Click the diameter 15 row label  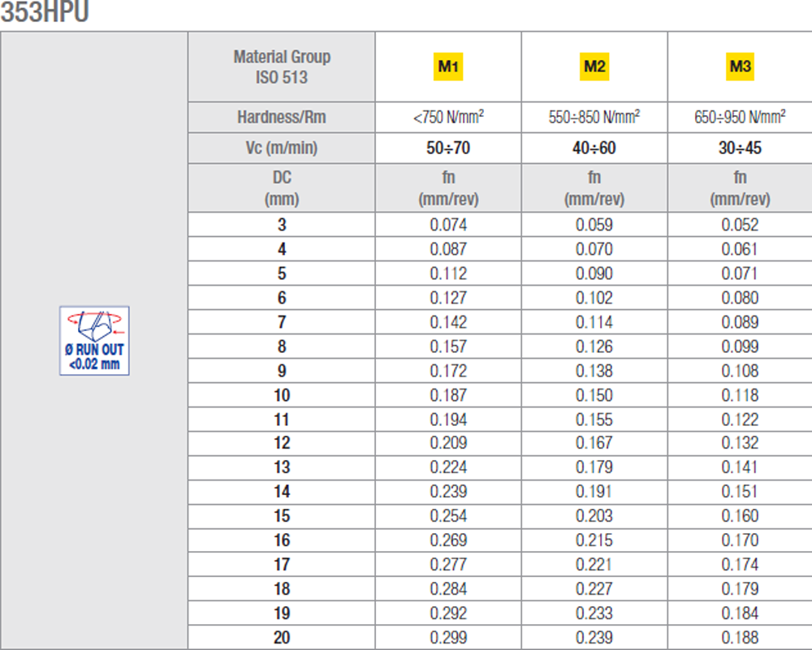(282, 515)
